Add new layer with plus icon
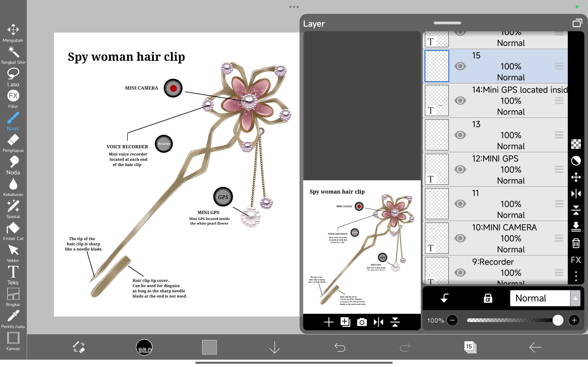The image size is (588, 367). [328, 322]
